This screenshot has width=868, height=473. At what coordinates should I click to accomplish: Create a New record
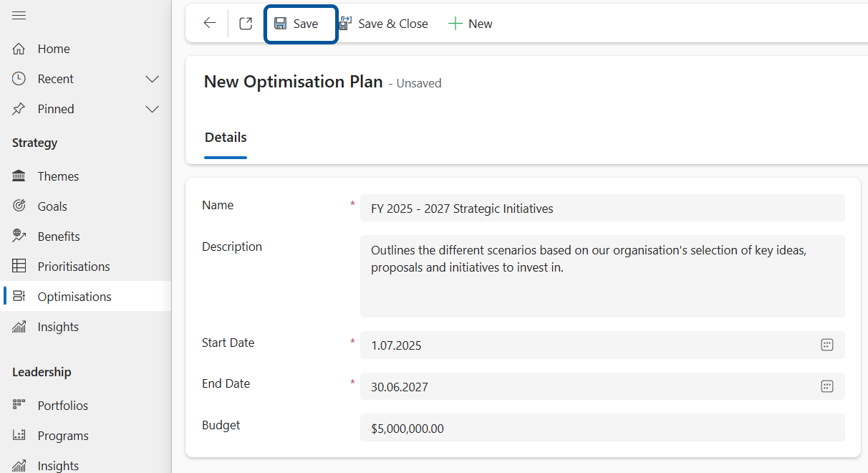[x=471, y=24]
